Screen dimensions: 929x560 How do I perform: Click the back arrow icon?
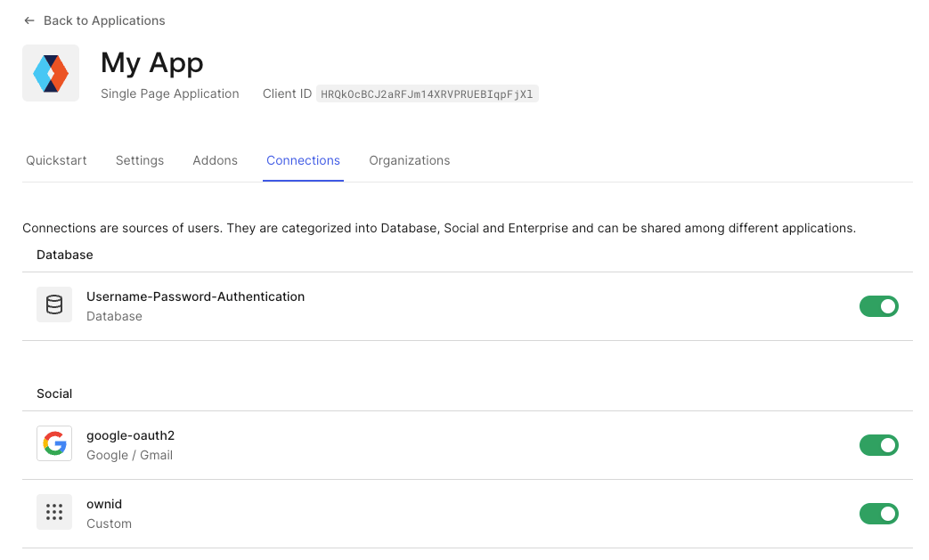coord(29,20)
